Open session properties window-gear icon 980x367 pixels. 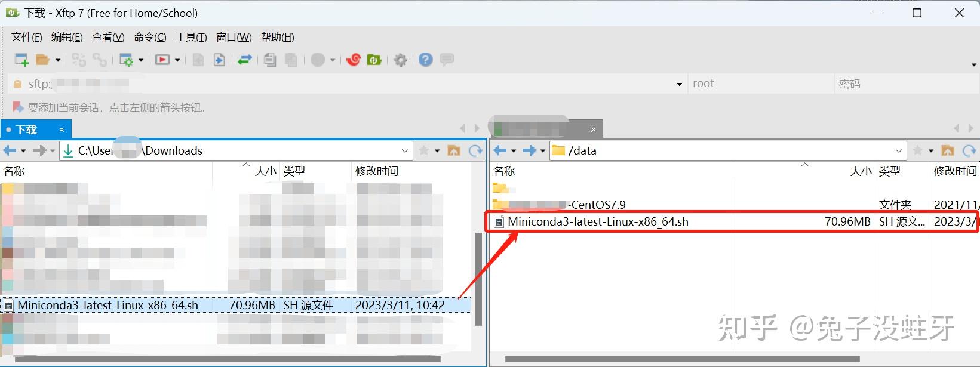pyautogui.click(x=126, y=60)
